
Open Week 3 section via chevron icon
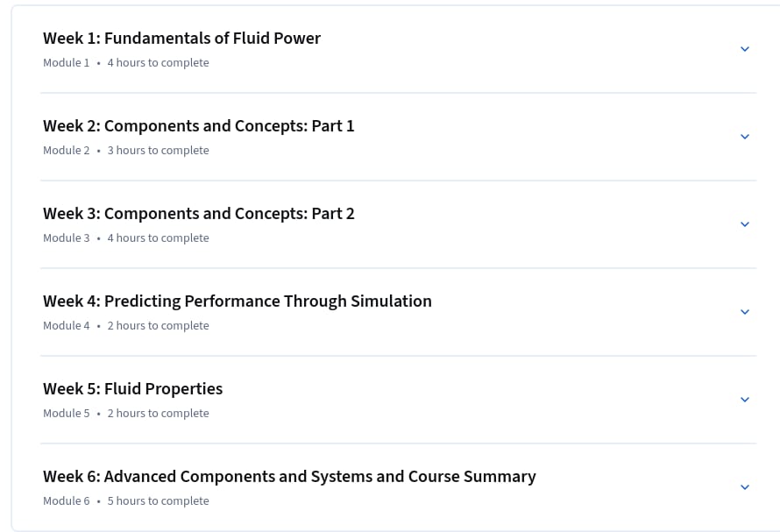coord(745,224)
